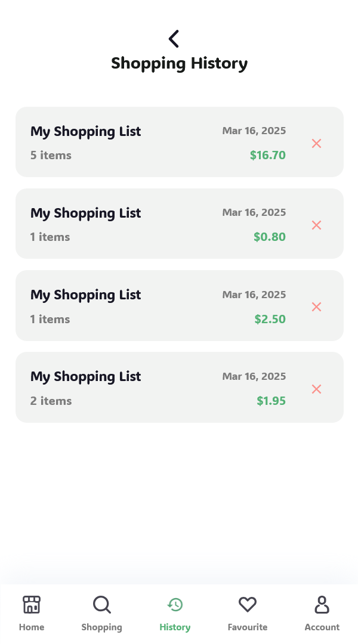Click the $16.70 total price
This screenshot has width=358, height=644.
(268, 156)
